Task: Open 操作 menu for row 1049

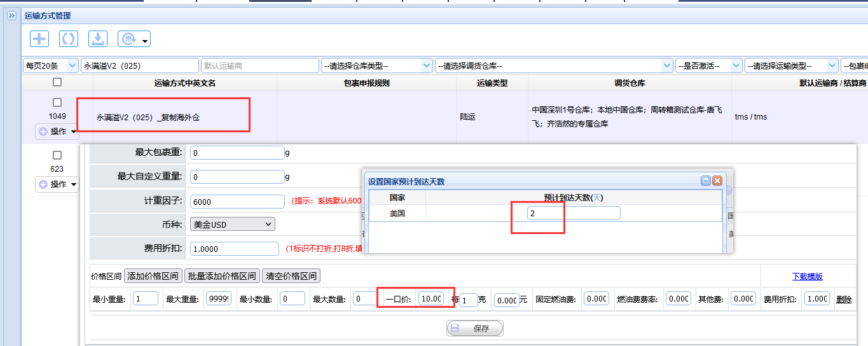Action: (57, 132)
